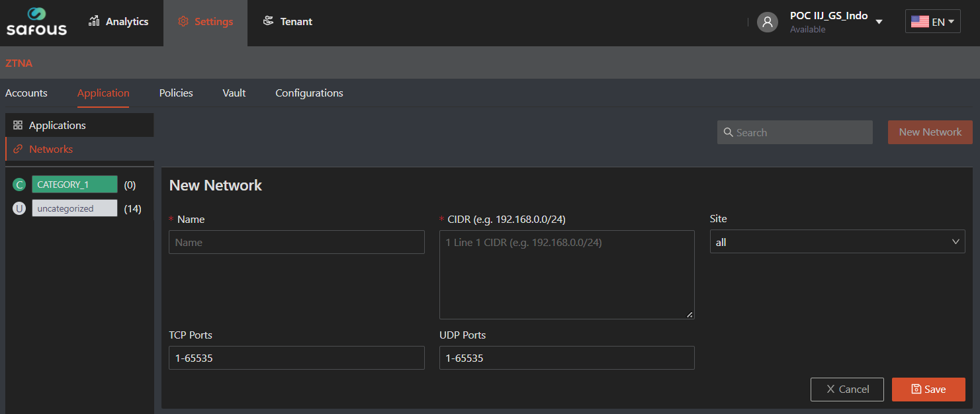Open the Settings section
The image size is (980, 414).
click(205, 22)
